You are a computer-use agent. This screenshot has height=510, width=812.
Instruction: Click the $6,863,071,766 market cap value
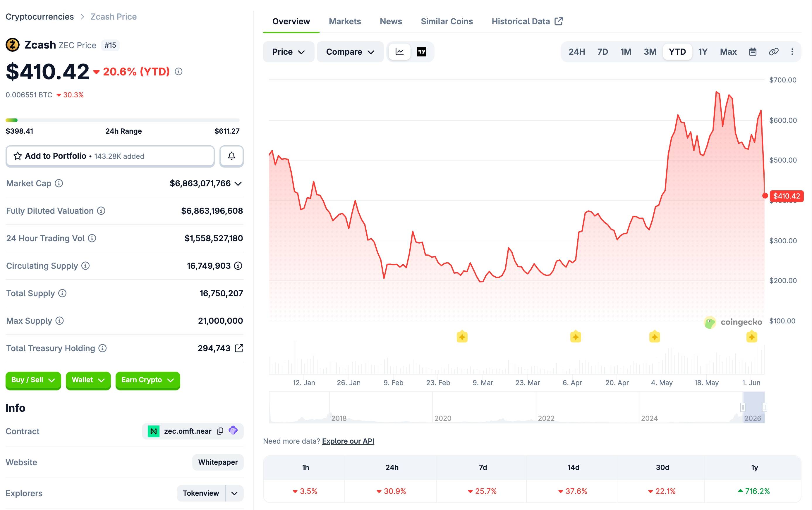coord(200,183)
